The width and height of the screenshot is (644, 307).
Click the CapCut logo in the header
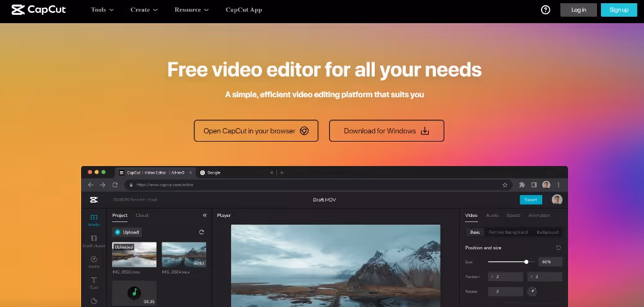[39, 10]
